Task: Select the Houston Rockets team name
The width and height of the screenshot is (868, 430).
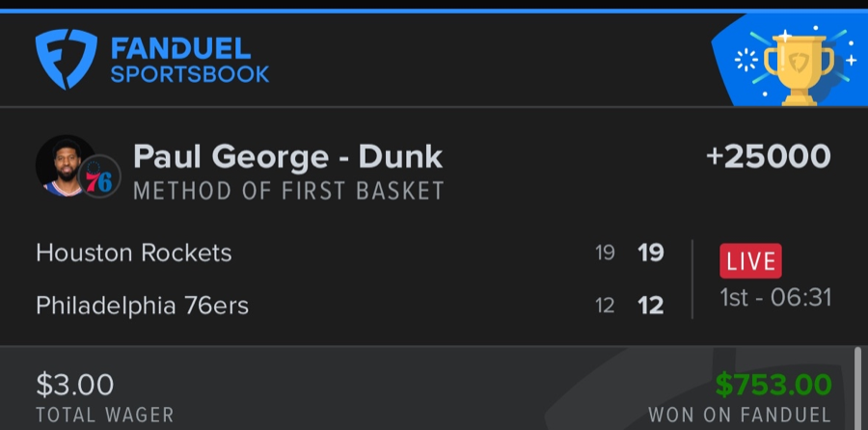Action: [x=134, y=253]
